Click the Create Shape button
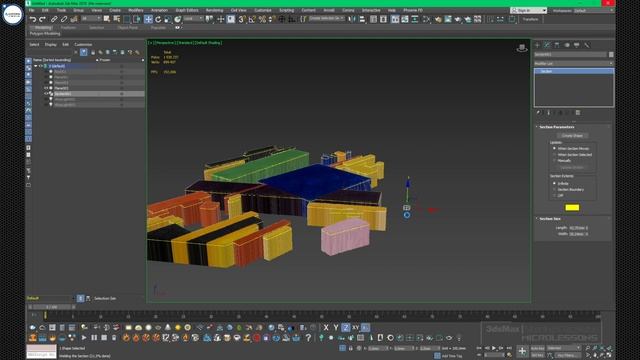Image resolution: width=640 pixels, height=360 pixels. [572, 136]
